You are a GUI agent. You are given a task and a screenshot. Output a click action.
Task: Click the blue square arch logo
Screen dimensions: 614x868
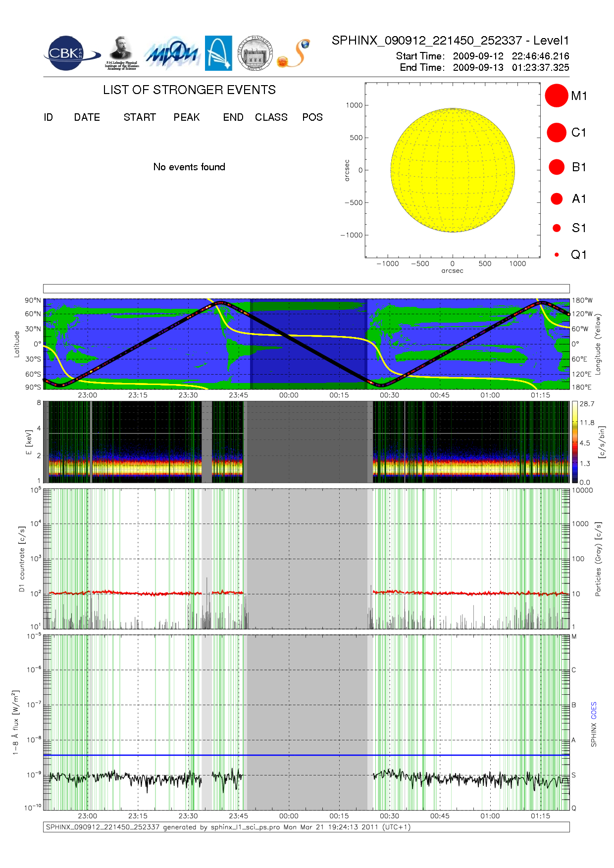pos(218,53)
